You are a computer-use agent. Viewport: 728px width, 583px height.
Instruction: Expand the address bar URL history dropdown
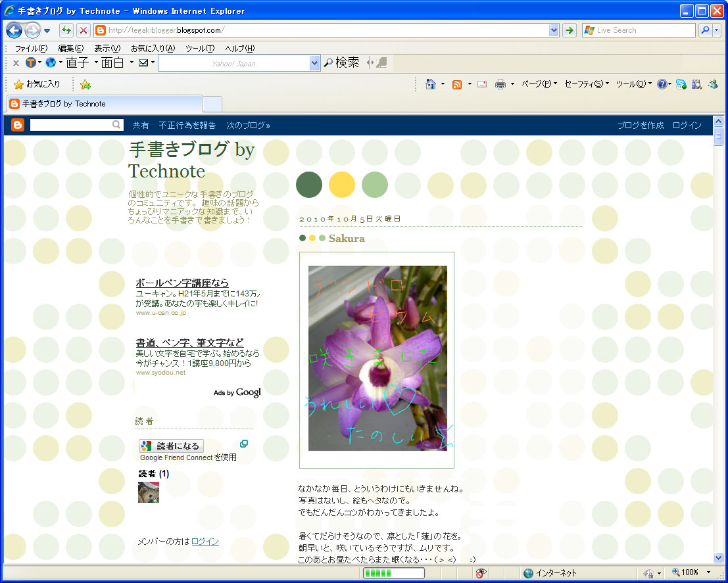(554, 31)
